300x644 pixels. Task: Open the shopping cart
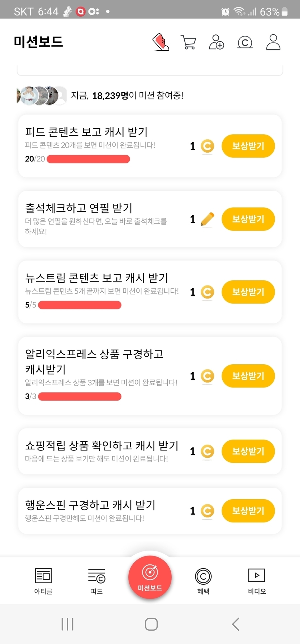pyautogui.click(x=188, y=42)
